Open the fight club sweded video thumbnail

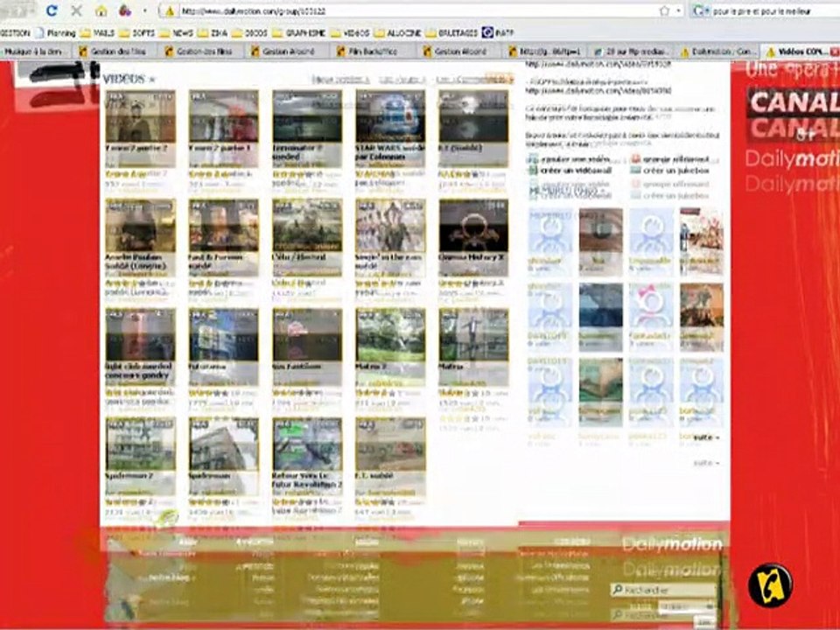(x=140, y=335)
